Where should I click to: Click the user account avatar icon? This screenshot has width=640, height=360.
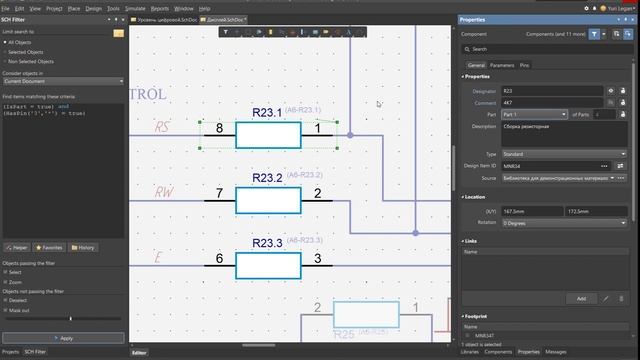pos(603,8)
